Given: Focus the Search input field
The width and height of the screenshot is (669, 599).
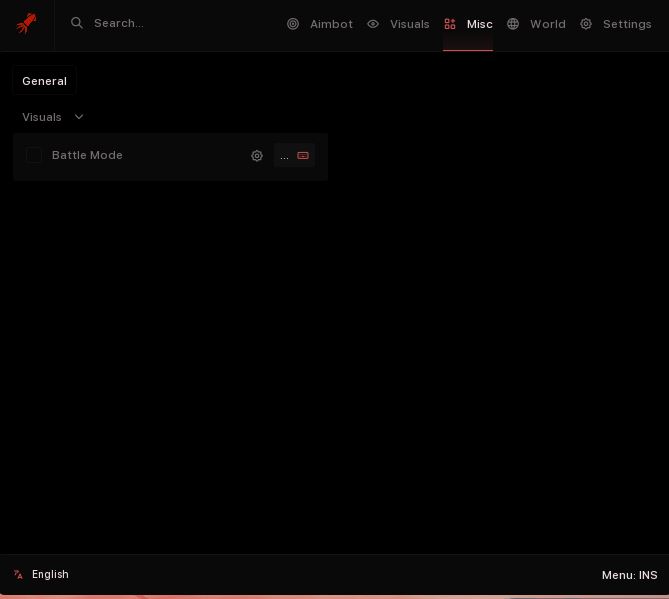Looking at the screenshot, I should tap(119, 23).
